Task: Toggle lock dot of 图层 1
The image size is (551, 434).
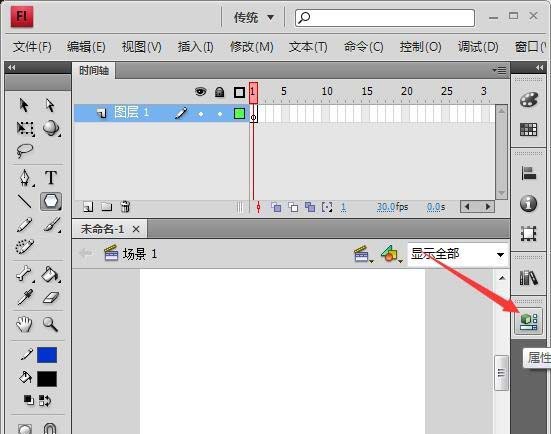Action: (x=220, y=114)
